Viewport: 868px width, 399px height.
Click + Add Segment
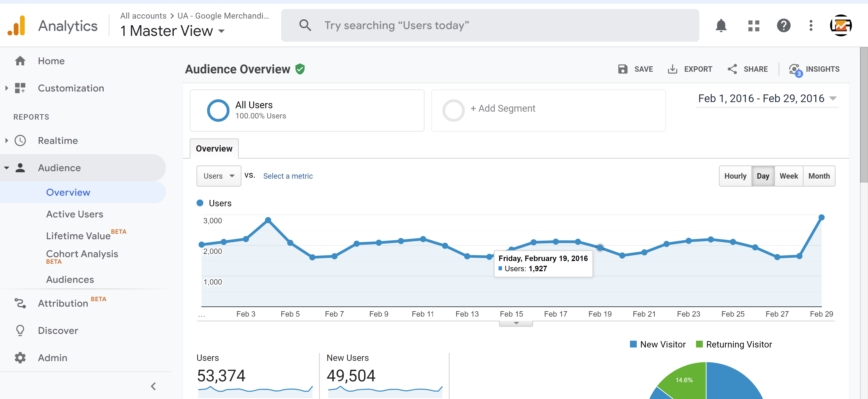[503, 108]
